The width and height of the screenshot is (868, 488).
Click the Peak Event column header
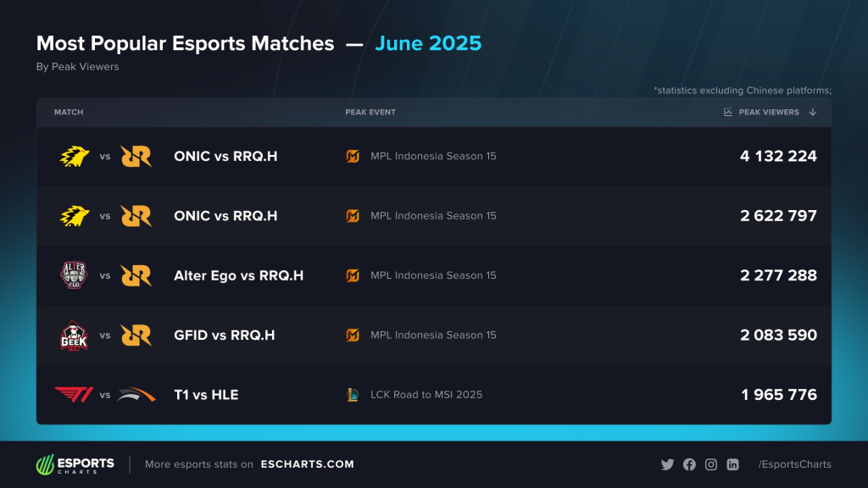point(370,112)
